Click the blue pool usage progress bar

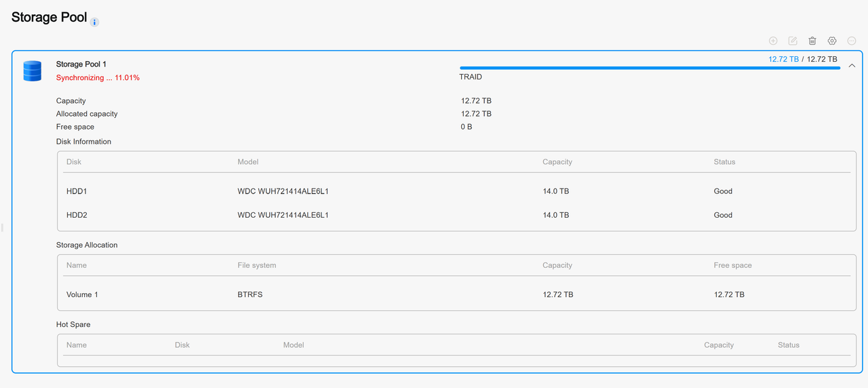click(650, 68)
